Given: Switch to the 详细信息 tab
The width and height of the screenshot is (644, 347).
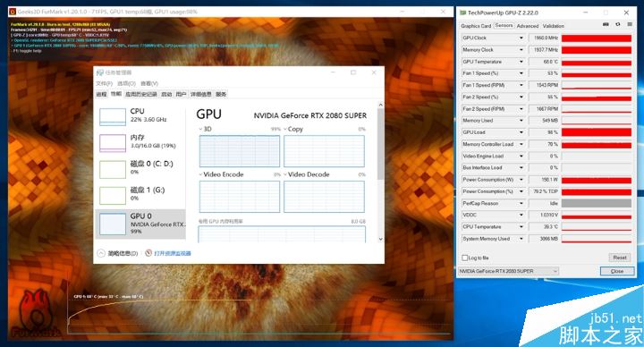Looking at the screenshot, I should pos(201,94).
